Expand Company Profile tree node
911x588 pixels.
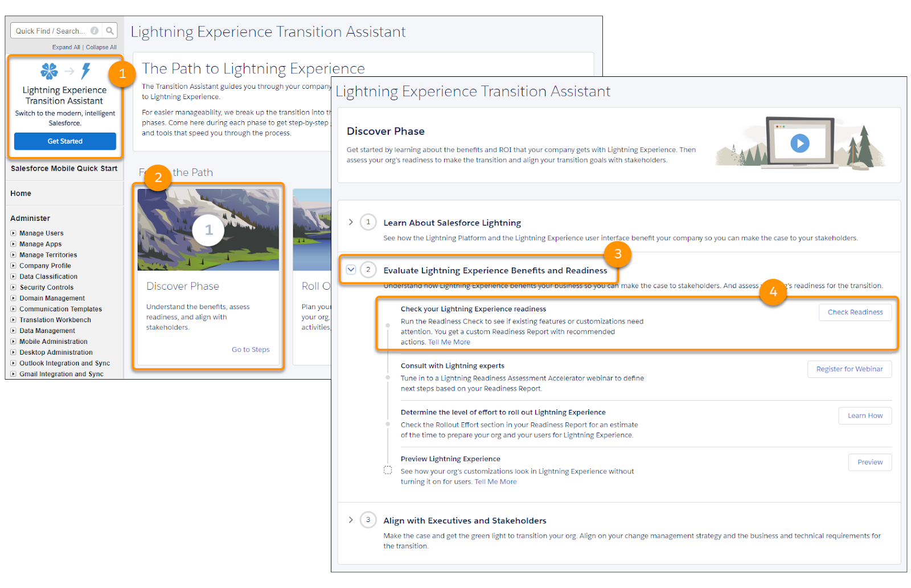tap(13, 265)
